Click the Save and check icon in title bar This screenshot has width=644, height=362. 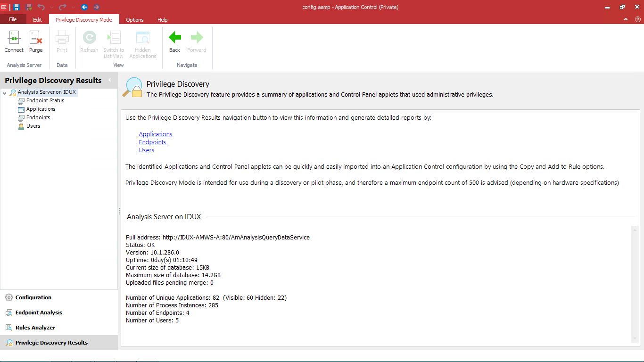29,7
